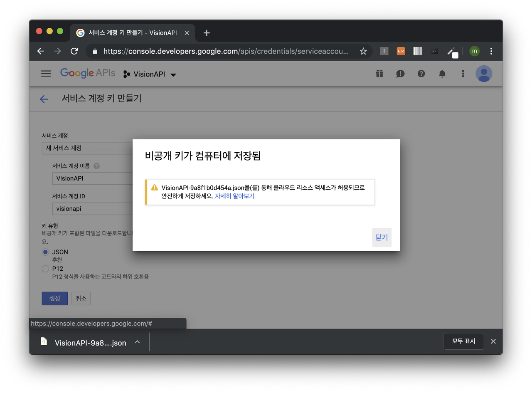The image size is (532, 393).
Task: Select the 서비스 계정 키 만들기 tab
Action: coord(133,33)
